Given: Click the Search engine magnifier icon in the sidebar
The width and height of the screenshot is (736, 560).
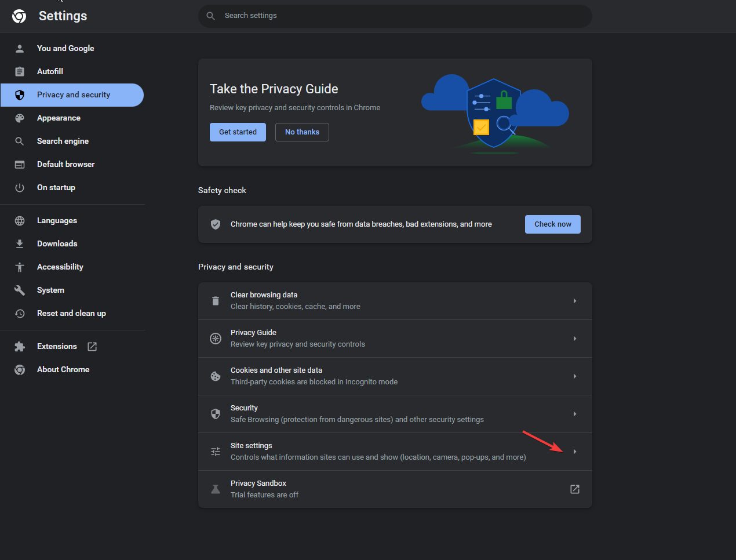Looking at the screenshot, I should (x=20, y=141).
